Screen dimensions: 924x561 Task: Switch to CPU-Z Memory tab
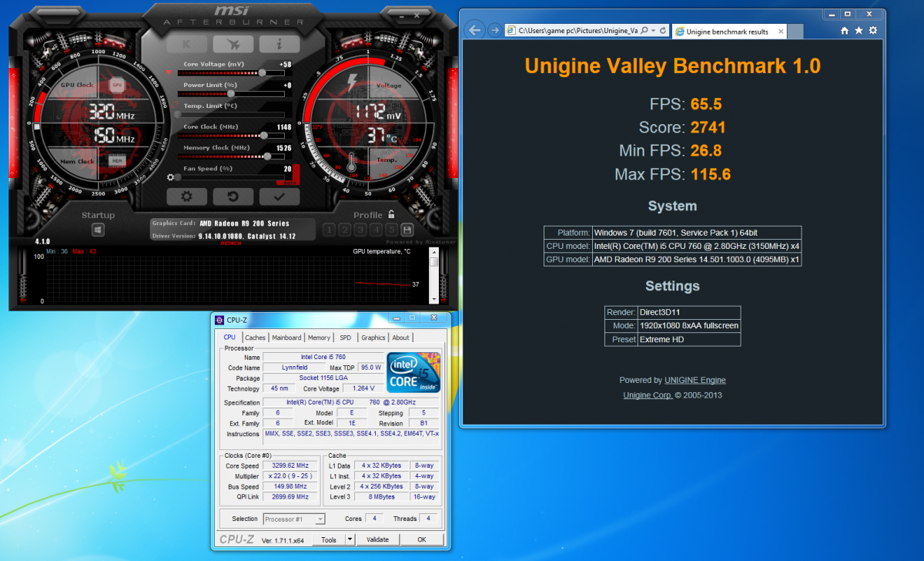319,338
